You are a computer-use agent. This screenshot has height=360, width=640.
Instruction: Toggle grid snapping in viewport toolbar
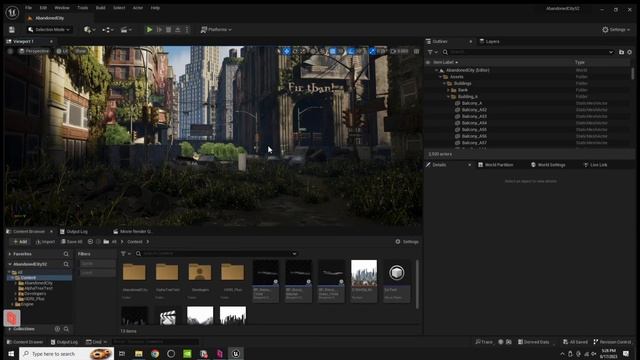pyautogui.click(x=333, y=51)
